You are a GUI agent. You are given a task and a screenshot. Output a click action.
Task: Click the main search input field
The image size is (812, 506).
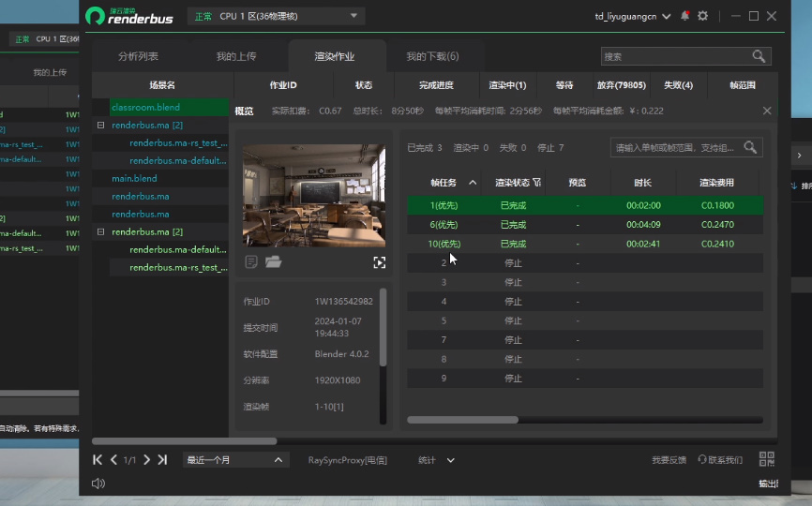click(676, 56)
